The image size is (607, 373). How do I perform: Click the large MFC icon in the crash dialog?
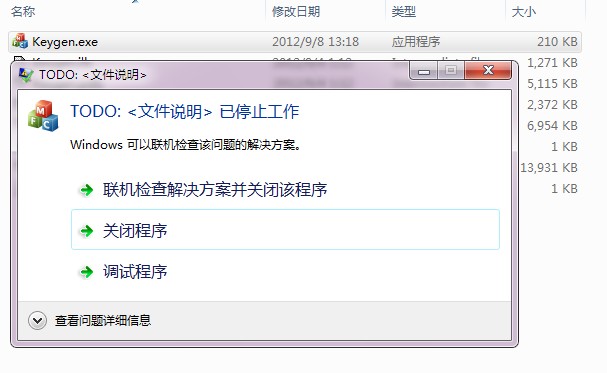(43, 116)
